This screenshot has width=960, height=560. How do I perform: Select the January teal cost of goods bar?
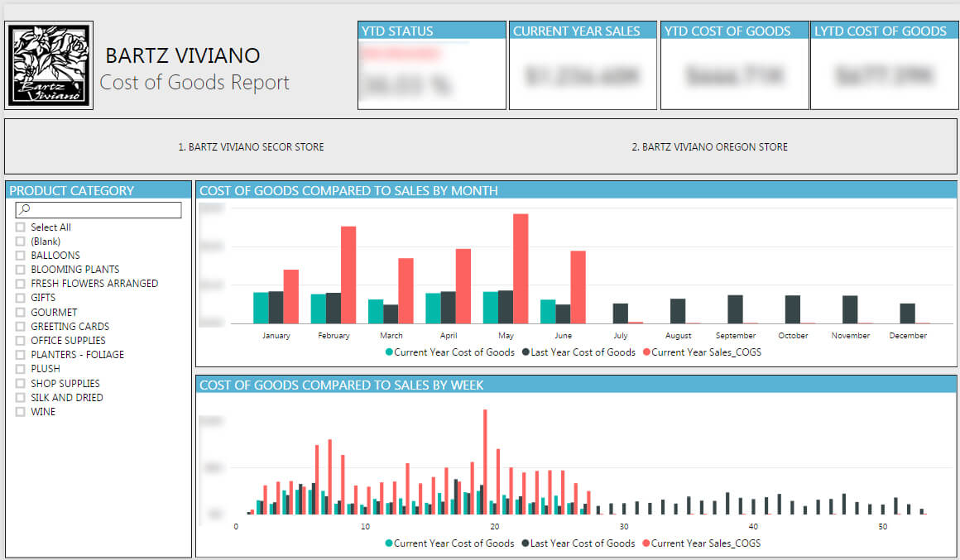pyautogui.click(x=261, y=308)
